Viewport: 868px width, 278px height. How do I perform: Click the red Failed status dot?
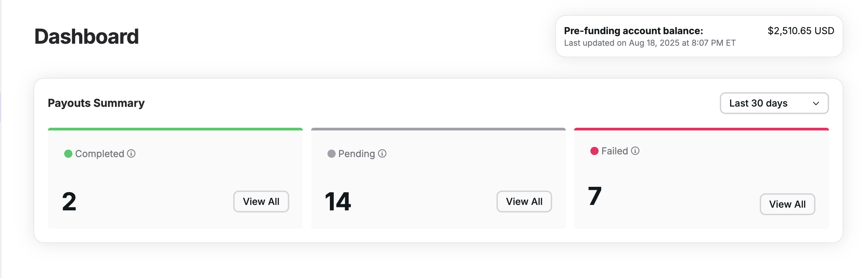[x=594, y=151]
